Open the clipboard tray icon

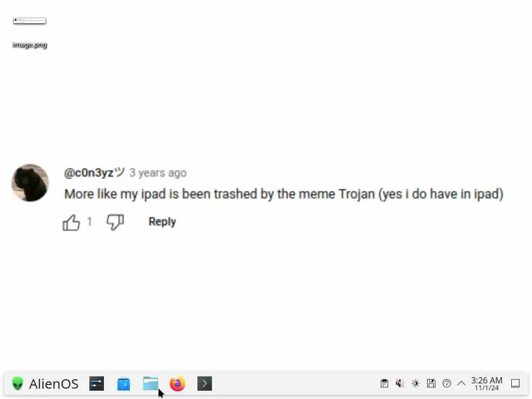click(x=384, y=383)
